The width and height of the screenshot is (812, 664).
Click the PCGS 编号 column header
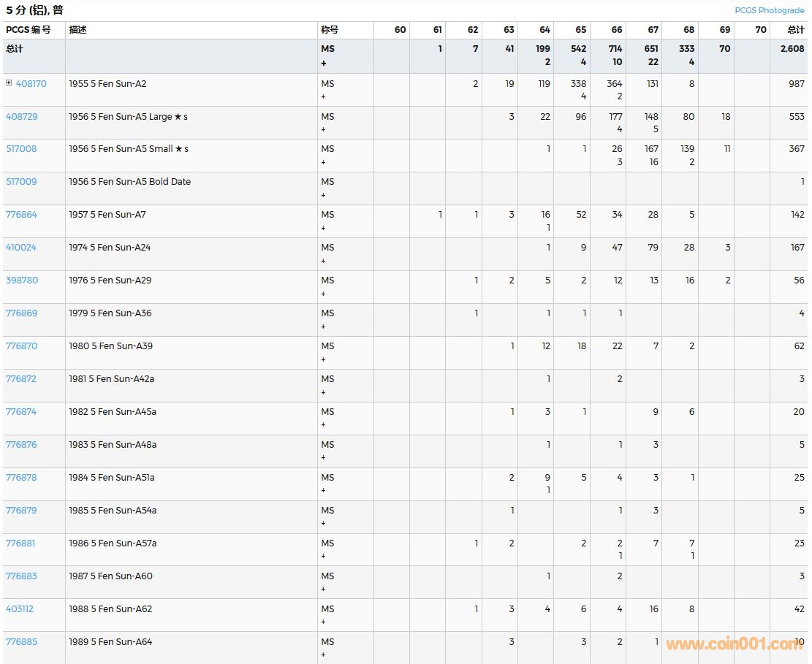coord(29,30)
